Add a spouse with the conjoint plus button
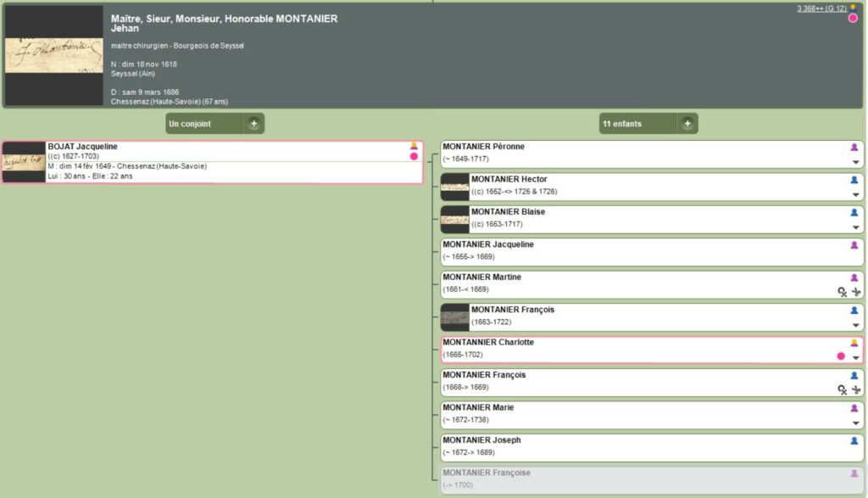Viewport: 868px width, 498px height. [x=253, y=124]
